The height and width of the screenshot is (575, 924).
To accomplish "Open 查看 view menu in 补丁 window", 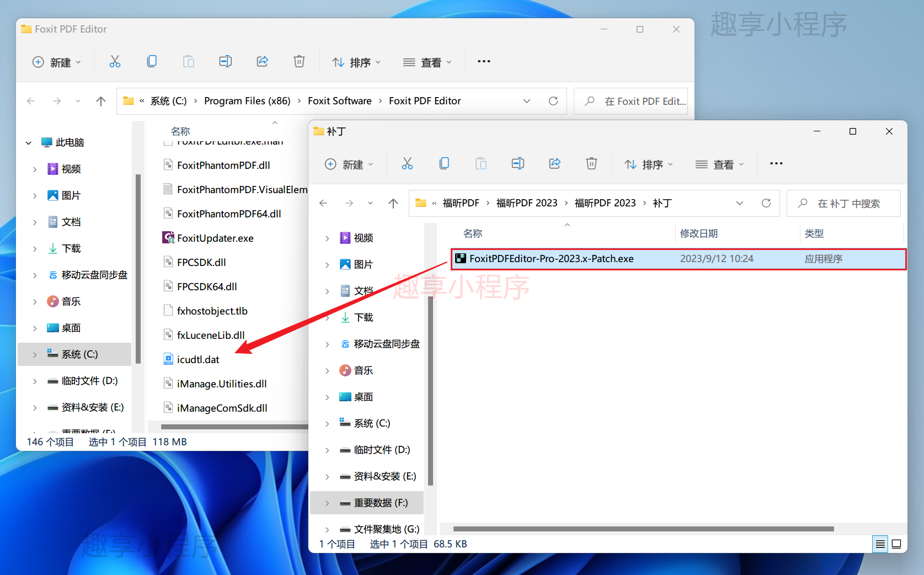I will (x=719, y=164).
